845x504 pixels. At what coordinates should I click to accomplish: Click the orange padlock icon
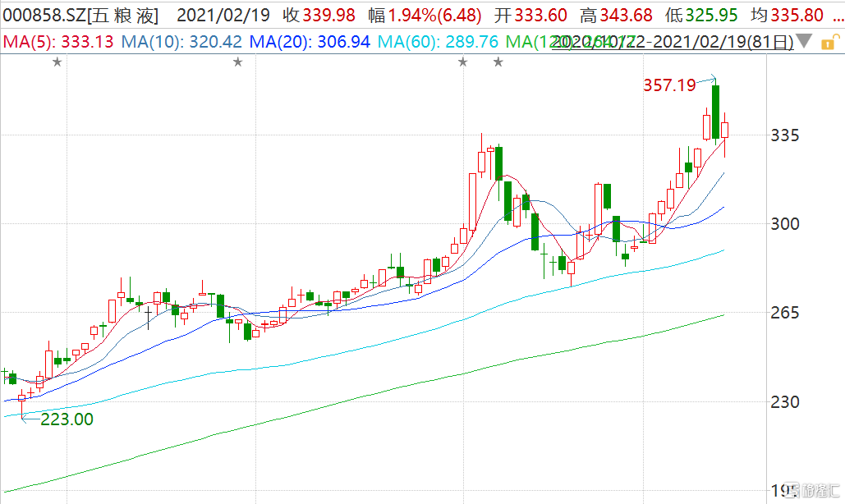tap(830, 42)
